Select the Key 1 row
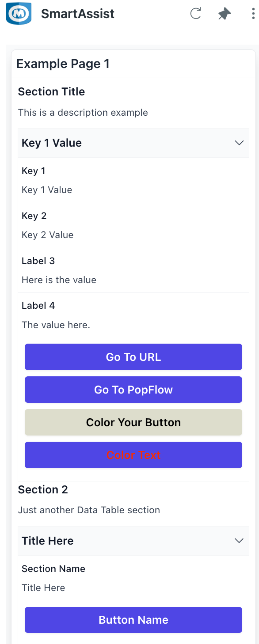The image size is (259, 644). pyautogui.click(x=133, y=180)
